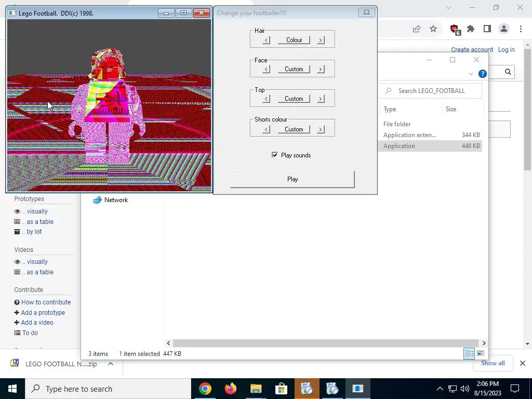Open Windows Start menu

(12, 389)
